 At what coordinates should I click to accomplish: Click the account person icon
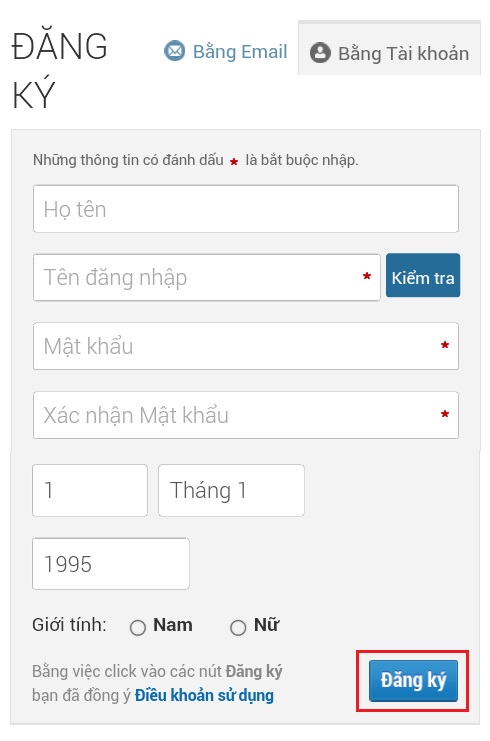[320, 52]
